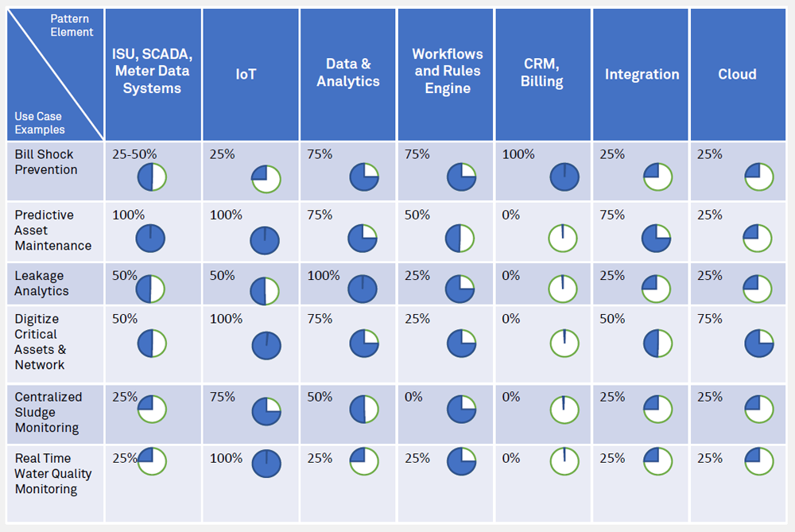The height and width of the screenshot is (532, 795).
Task: Select the Data & Analytics column header
Action: [x=348, y=73]
